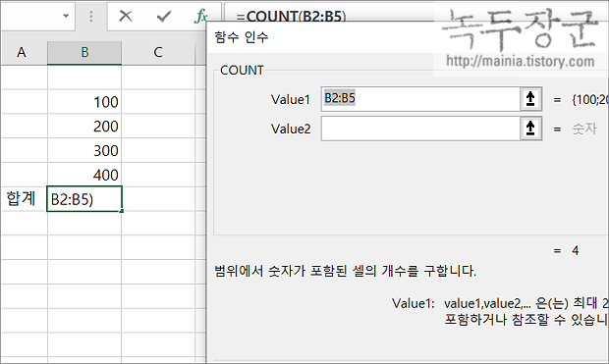Select the cell containing 300

(84, 150)
